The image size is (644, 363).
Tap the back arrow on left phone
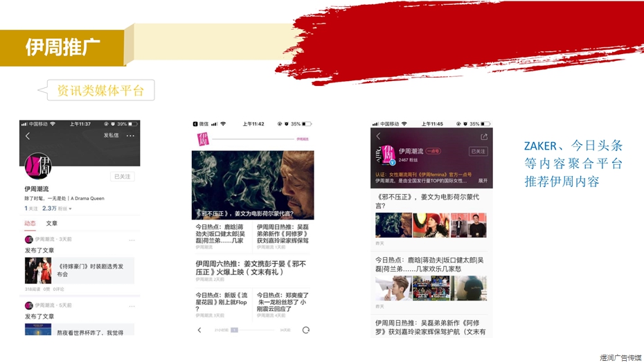click(28, 136)
